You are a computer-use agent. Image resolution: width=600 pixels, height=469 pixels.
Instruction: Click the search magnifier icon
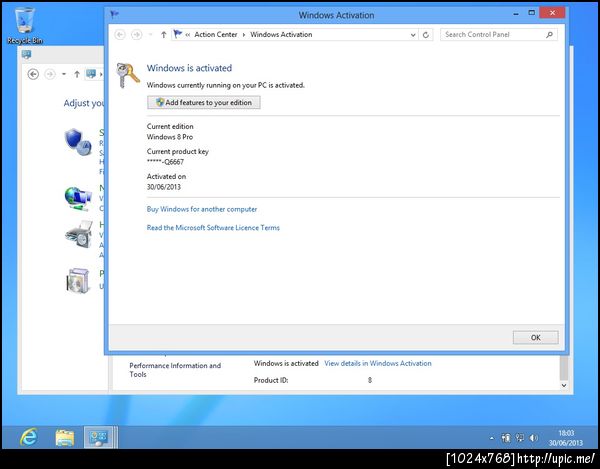[x=549, y=35]
